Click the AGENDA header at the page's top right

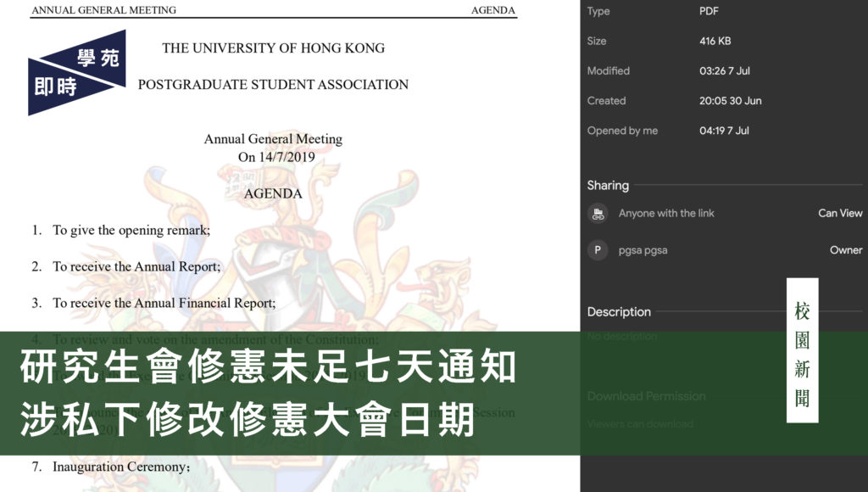[492, 10]
